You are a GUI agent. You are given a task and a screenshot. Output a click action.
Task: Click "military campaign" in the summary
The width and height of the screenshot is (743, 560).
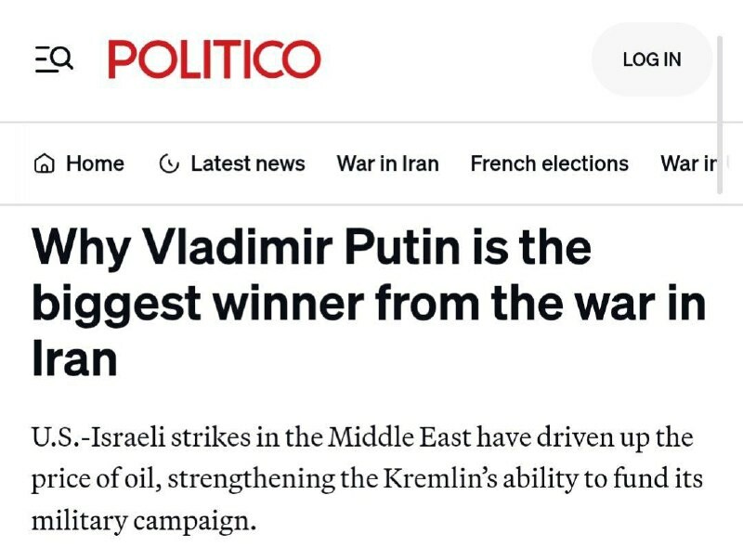pos(143,521)
